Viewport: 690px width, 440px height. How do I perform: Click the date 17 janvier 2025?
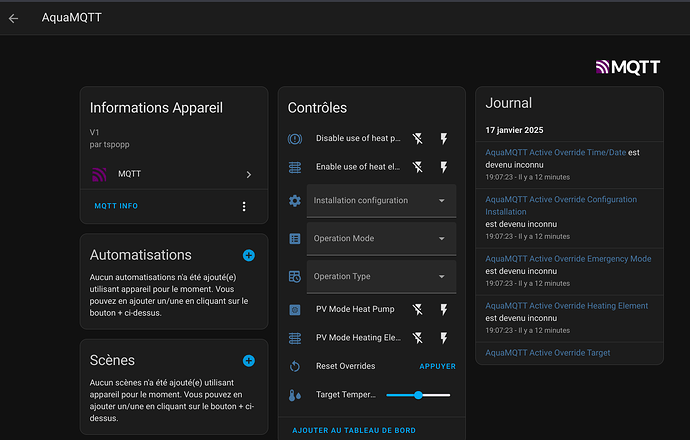(x=514, y=130)
